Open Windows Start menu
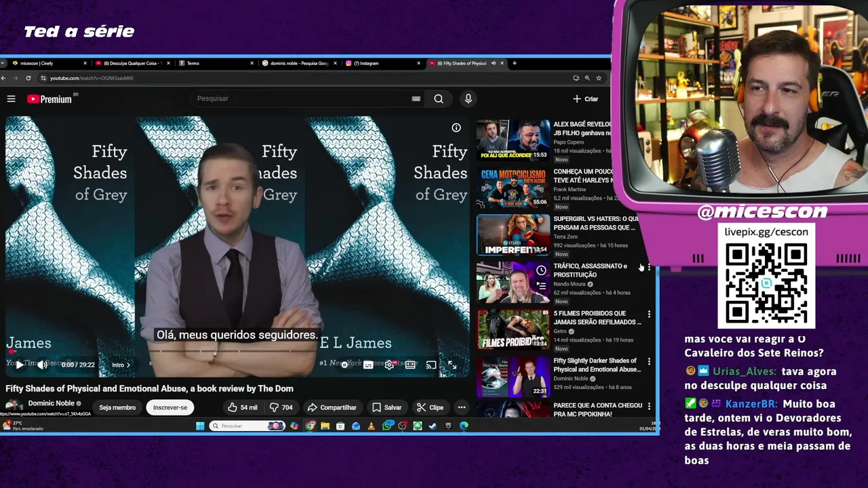This screenshot has width=868, height=488. pos(200,426)
